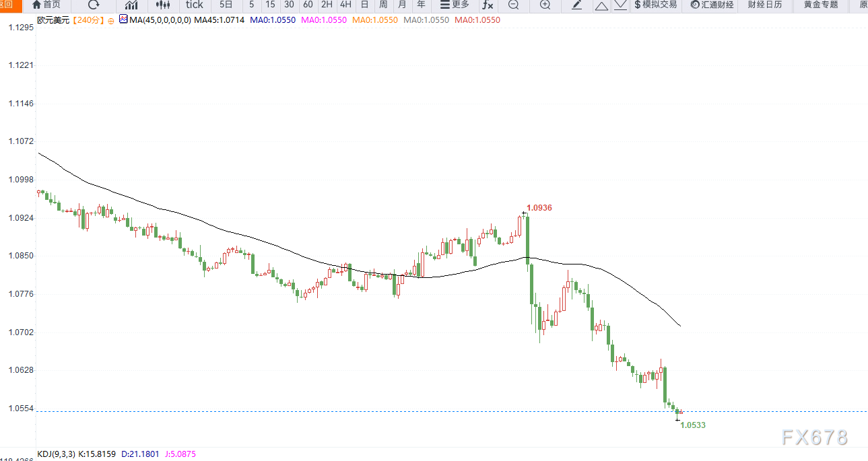The width and height of the screenshot is (868, 461).
Task: Select the 60 minute timeframe
Action: pyautogui.click(x=308, y=5)
